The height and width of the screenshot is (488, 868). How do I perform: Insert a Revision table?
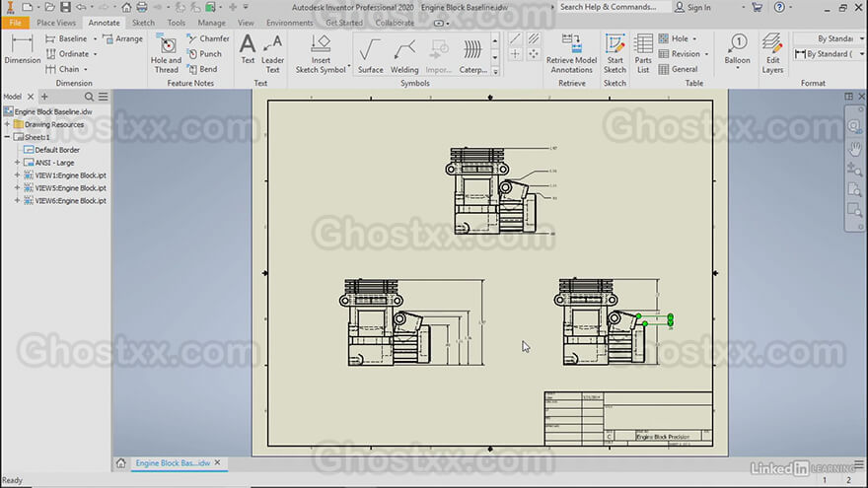coord(680,53)
